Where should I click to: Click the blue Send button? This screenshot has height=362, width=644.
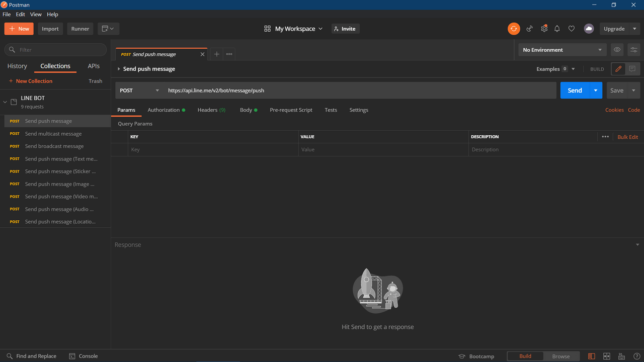[x=575, y=90]
